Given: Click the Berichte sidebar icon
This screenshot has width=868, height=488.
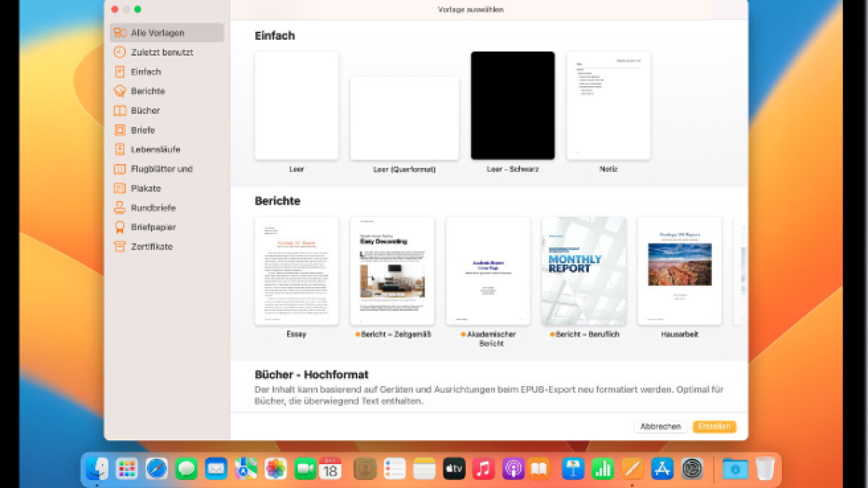Looking at the screenshot, I should 120,91.
